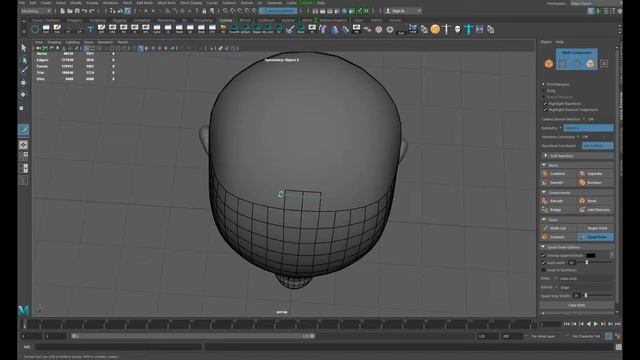Click the MEL command line input
The width and height of the screenshot is (640, 360).
coord(119,347)
